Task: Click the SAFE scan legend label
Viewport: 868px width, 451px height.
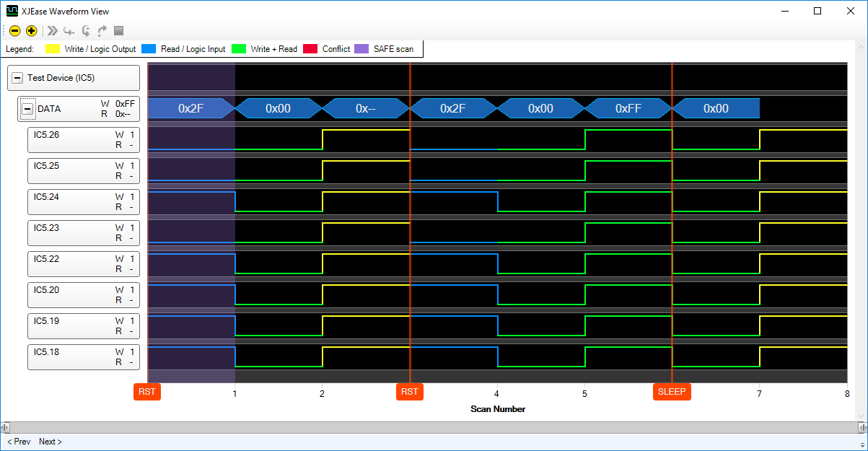Action: pos(394,49)
